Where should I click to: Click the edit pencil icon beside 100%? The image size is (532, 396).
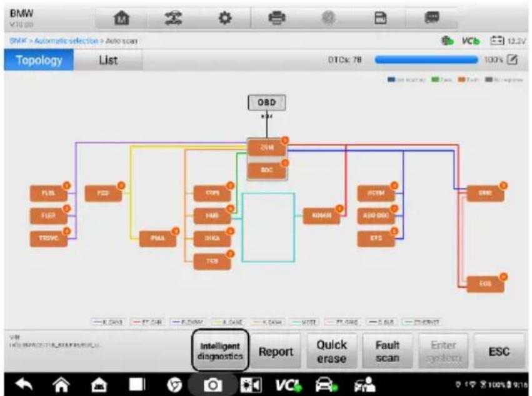tap(513, 60)
